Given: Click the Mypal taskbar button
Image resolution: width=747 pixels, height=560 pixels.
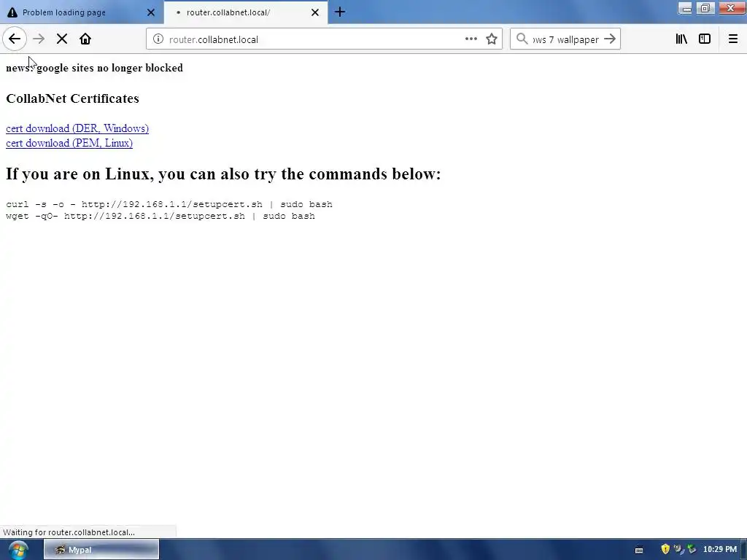Looking at the screenshot, I should 101,550.
